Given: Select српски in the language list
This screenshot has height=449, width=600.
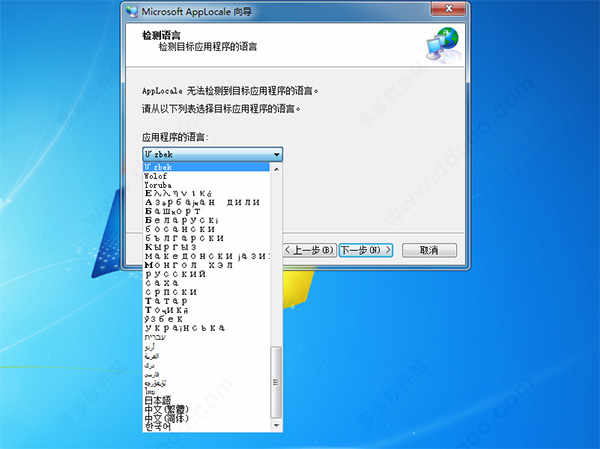Looking at the screenshot, I should coord(207,292).
